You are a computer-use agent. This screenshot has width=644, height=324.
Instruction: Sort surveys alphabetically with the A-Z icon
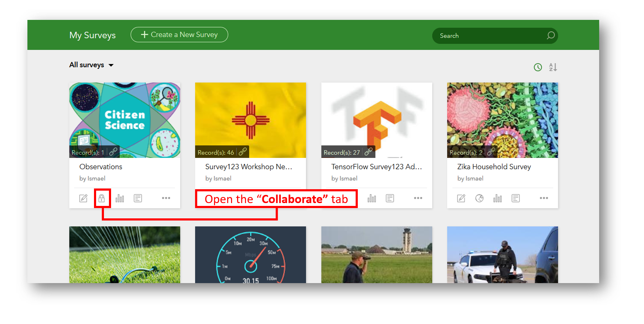pos(553,67)
